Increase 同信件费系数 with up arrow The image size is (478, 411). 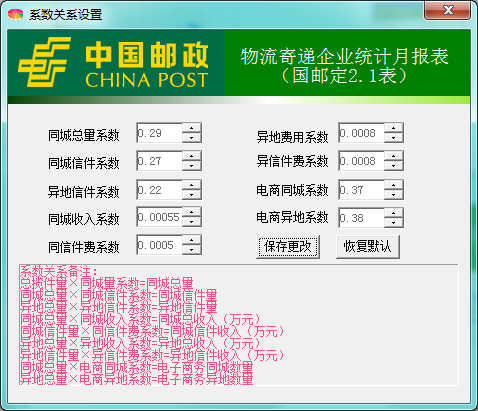[x=191, y=240]
